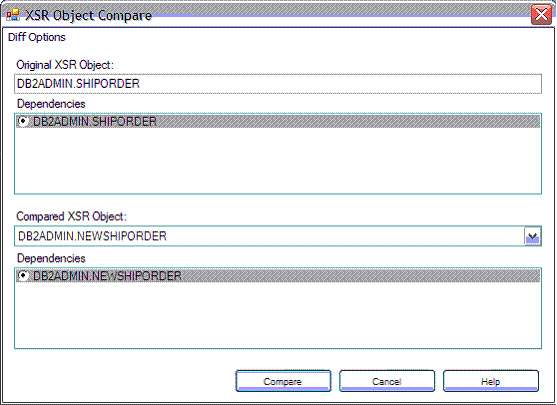Click the Original XSR Object label
Viewport: 557px width, 405px height.
[65, 65]
